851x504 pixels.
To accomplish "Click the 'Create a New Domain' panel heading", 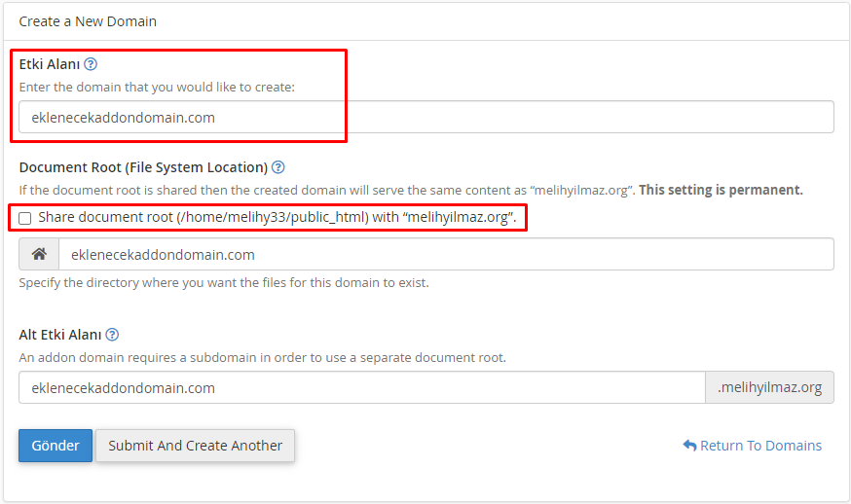I will [x=88, y=20].
